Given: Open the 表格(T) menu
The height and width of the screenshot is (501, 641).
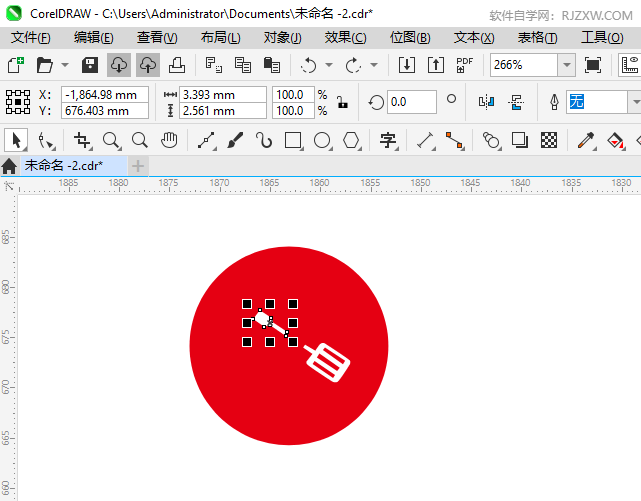Looking at the screenshot, I should 538,38.
